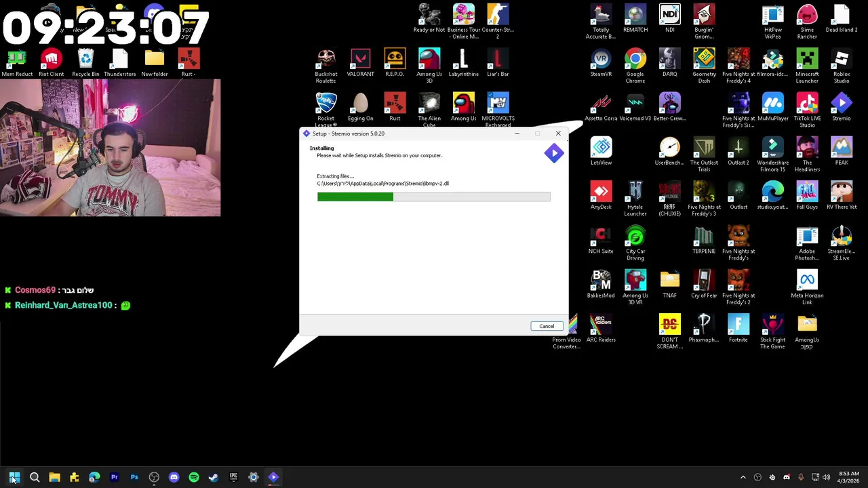Select the Dead Island 2 shortcut

(x=842, y=18)
